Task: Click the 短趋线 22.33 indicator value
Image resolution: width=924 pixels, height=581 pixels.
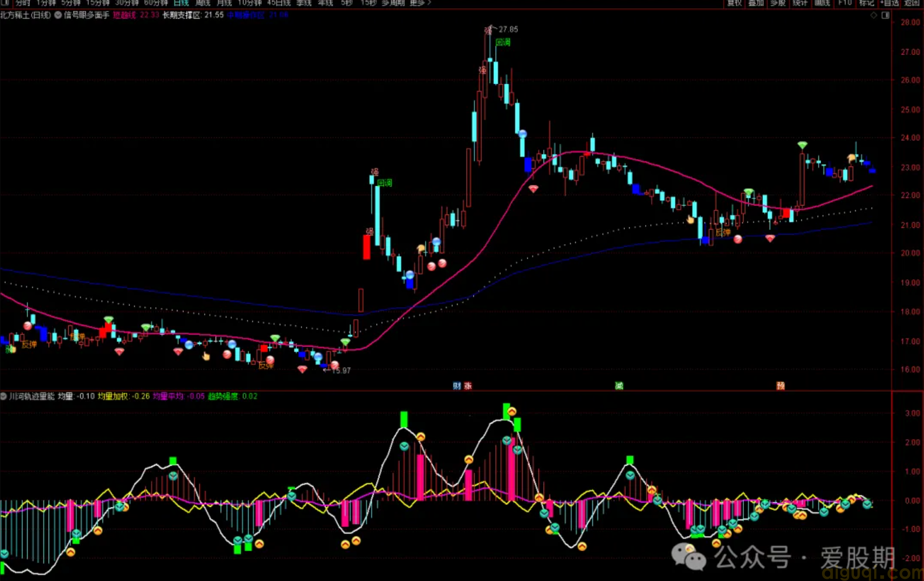Action: (x=136, y=15)
